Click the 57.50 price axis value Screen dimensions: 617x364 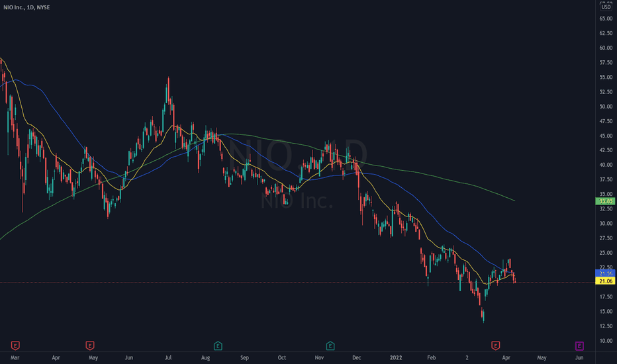(606, 63)
